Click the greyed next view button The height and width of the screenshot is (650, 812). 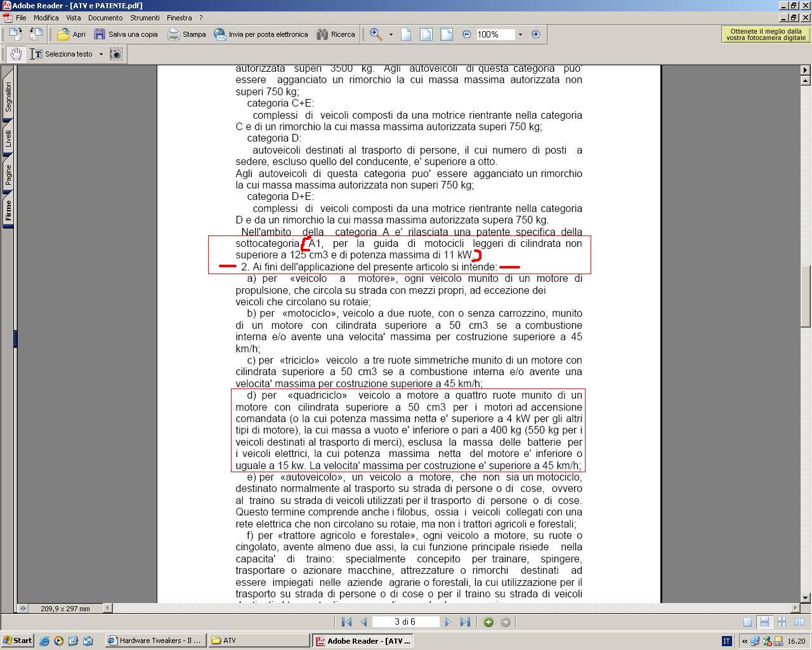(506, 622)
